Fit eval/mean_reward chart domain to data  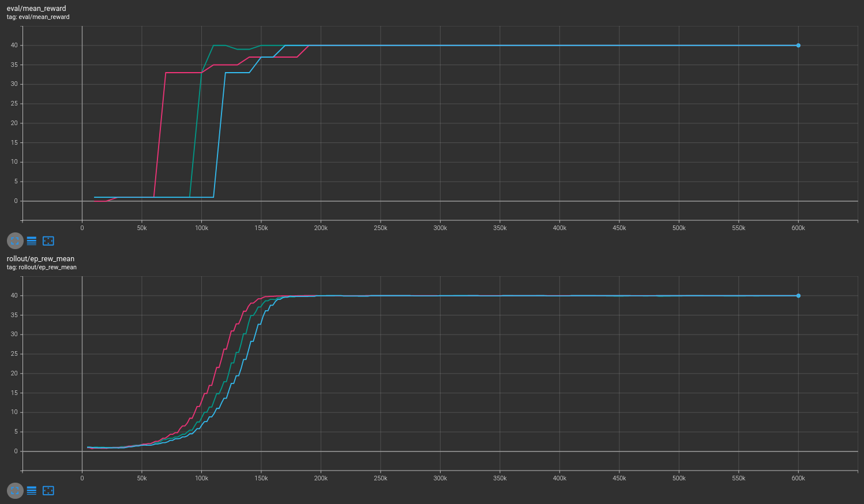point(48,241)
